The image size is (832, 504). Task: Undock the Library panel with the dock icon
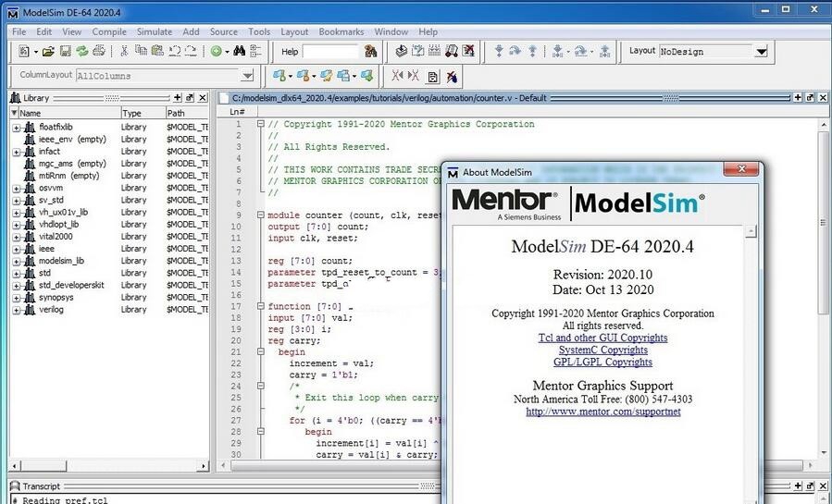pyautogui.click(x=190, y=97)
